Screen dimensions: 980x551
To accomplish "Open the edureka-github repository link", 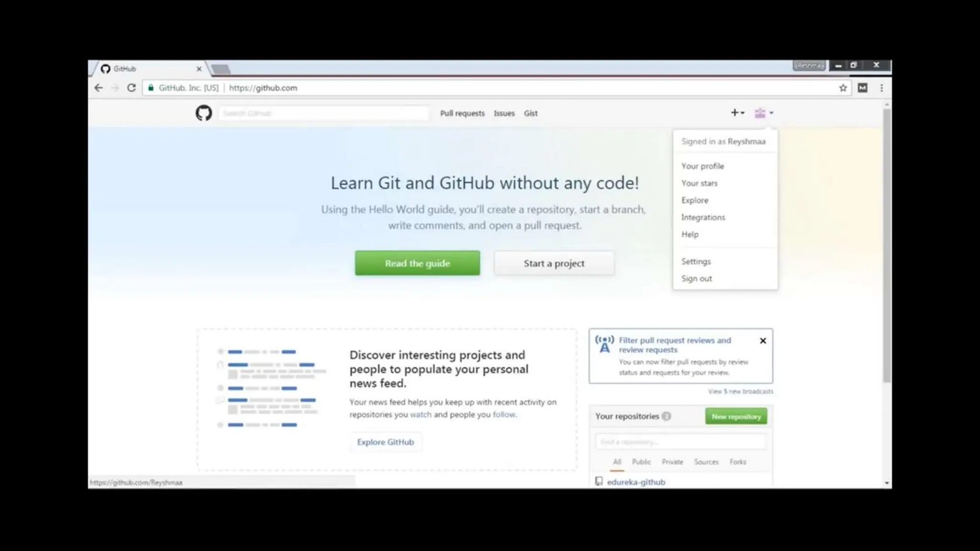I will (636, 482).
